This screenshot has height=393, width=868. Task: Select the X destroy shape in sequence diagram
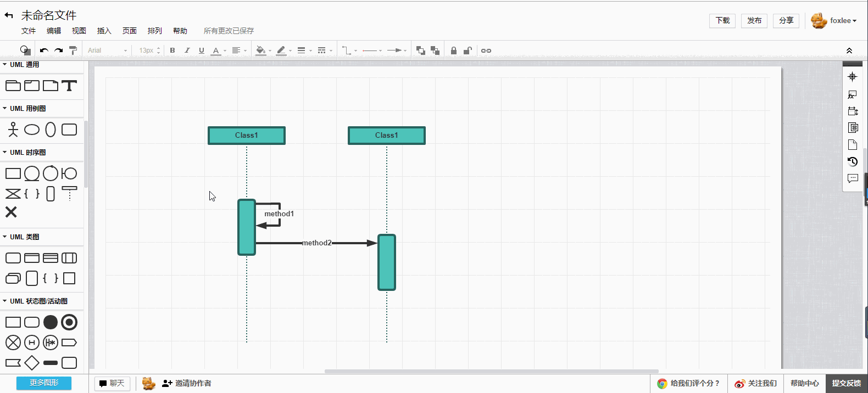pyautogui.click(x=11, y=212)
